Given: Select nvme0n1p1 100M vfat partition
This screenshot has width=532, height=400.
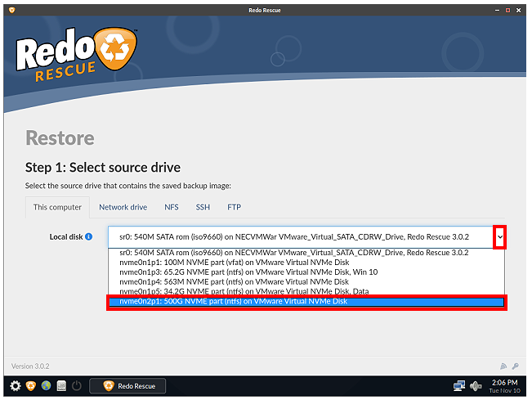Looking at the screenshot, I should [306, 263].
